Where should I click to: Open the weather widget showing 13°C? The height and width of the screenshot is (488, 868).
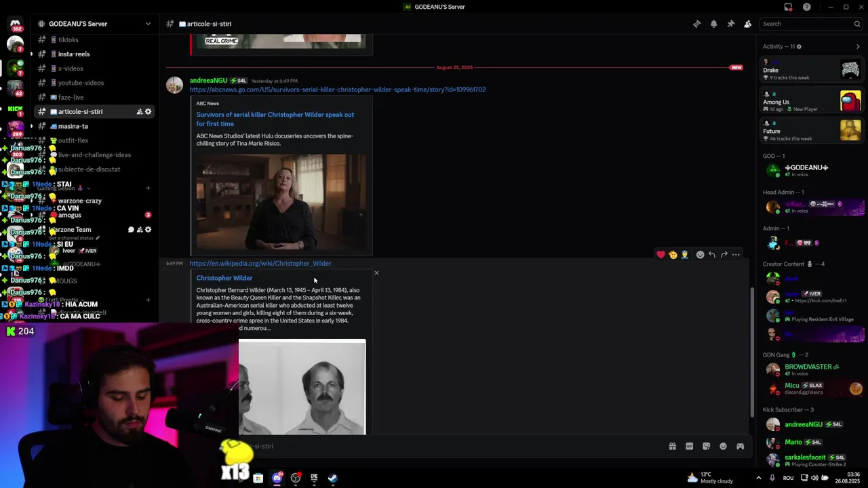pos(709,478)
